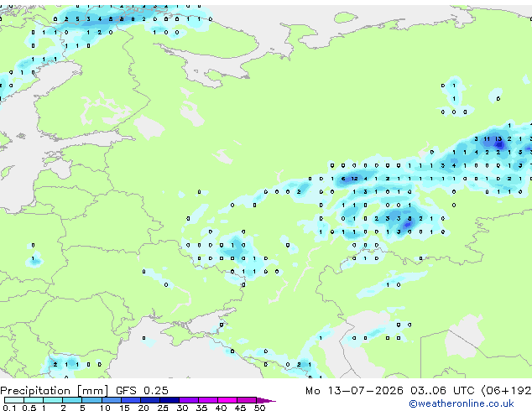The image size is (532, 411).
Task: Click the '50' legend scale label
Action: pyautogui.click(x=260, y=408)
